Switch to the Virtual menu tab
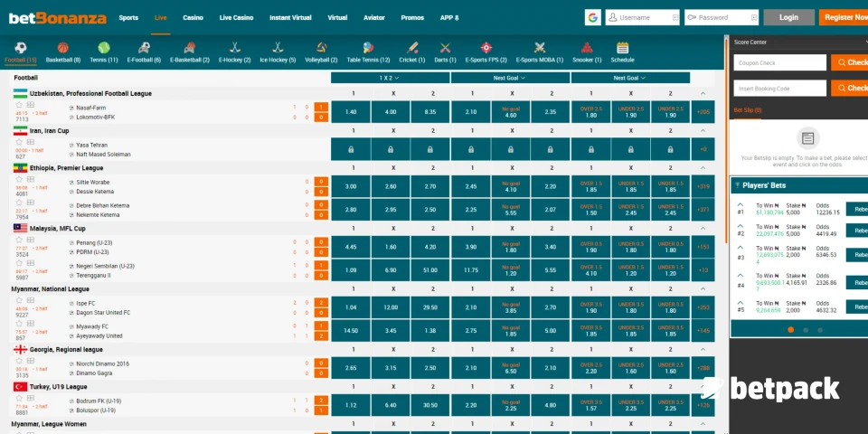Viewport: 868px width, 434px height. [337, 17]
